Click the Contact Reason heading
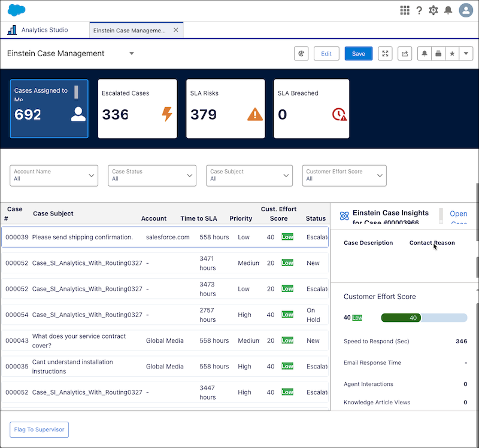The width and height of the screenshot is (479, 448). [432, 243]
